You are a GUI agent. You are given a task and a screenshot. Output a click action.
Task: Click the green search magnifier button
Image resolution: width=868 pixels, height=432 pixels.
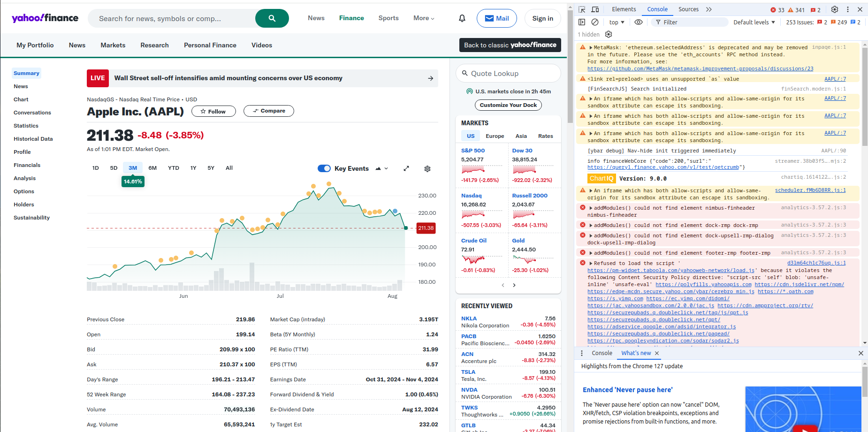pyautogui.click(x=272, y=18)
